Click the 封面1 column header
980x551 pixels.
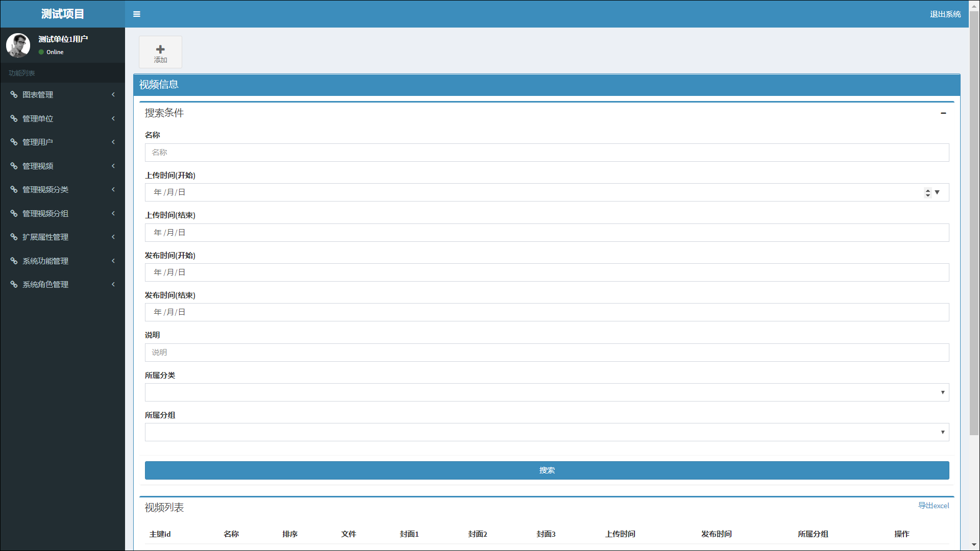point(409,534)
